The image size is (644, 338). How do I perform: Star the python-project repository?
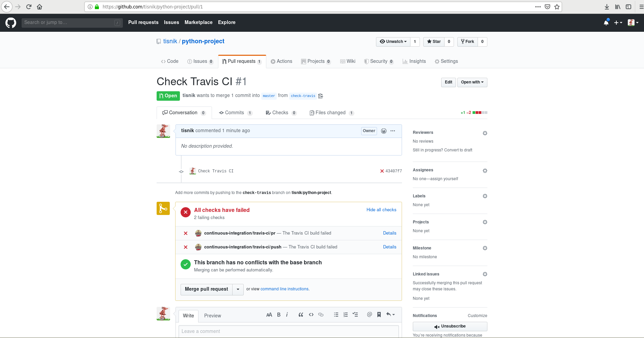pos(434,42)
